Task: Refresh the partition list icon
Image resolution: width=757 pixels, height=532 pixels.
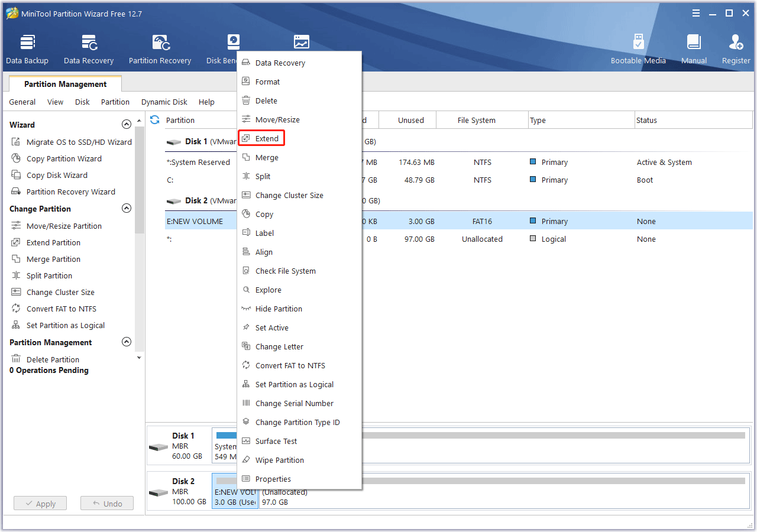Action: tap(155, 120)
